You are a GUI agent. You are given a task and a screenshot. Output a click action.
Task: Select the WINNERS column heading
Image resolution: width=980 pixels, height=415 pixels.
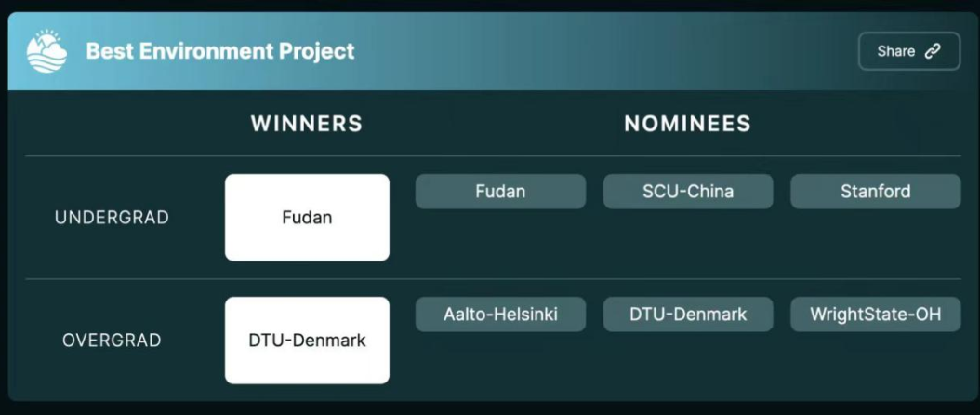coord(307,124)
